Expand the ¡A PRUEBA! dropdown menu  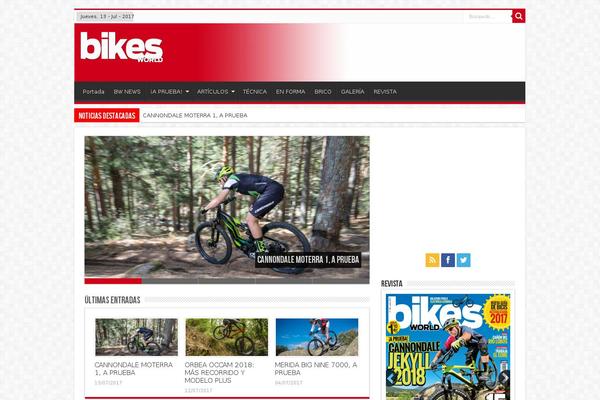point(170,92)
